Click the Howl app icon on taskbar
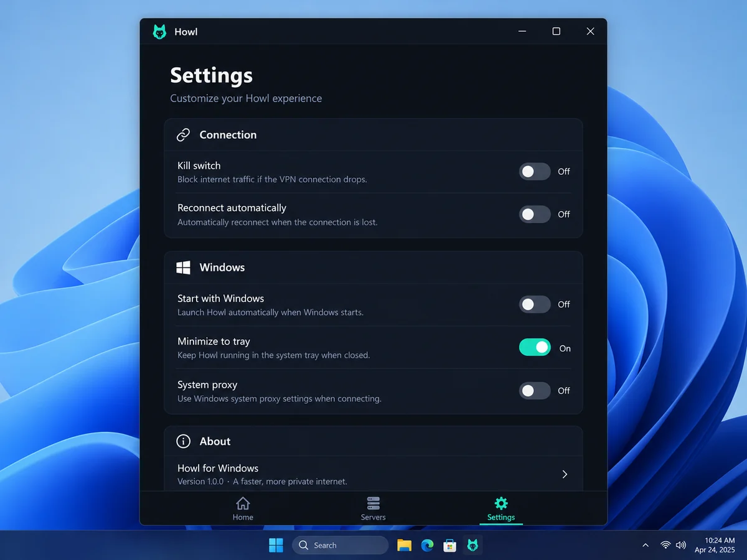 pyautogui.click(x=472, y=545)
